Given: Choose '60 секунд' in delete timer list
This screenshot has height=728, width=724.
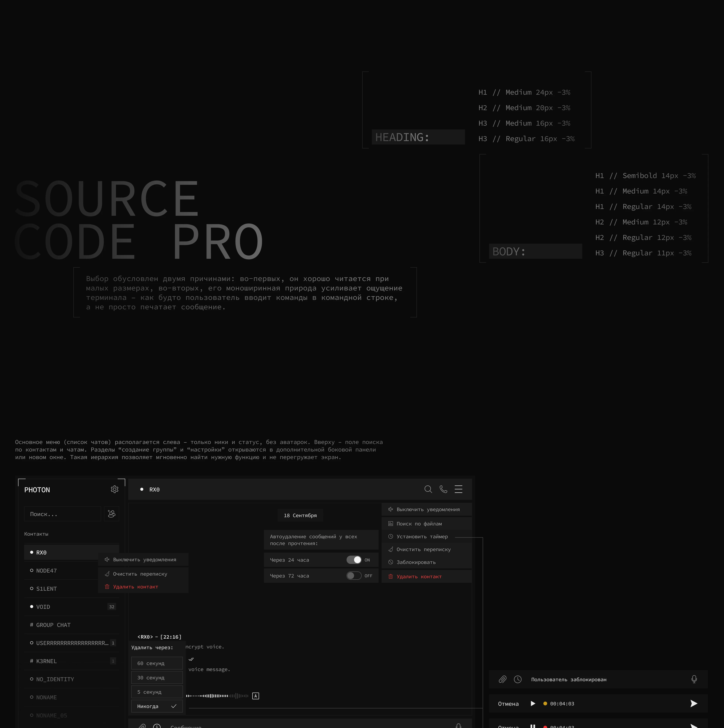Looking at the screenshot, I should [x=157, y=663].
